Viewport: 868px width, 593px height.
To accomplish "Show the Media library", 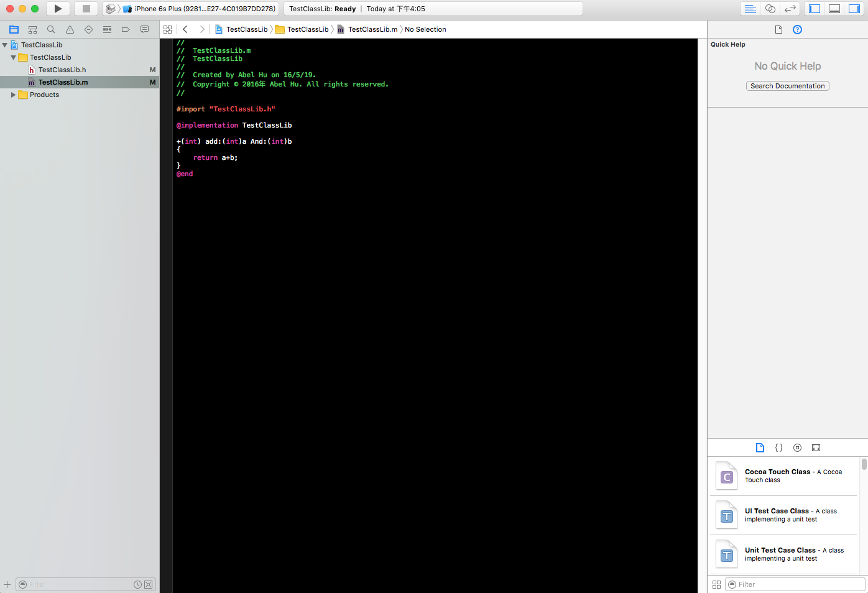I will (816, 447).
